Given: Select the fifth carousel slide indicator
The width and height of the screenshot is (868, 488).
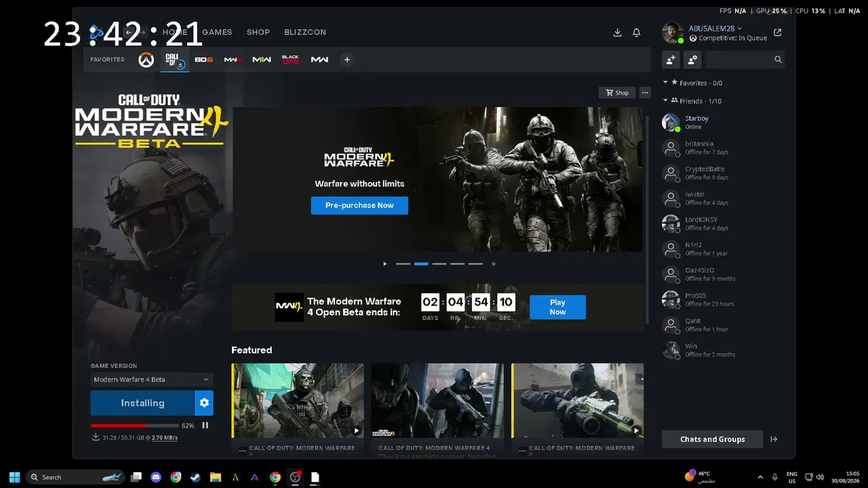Looking at the screenshot, I should pos(476,264).
